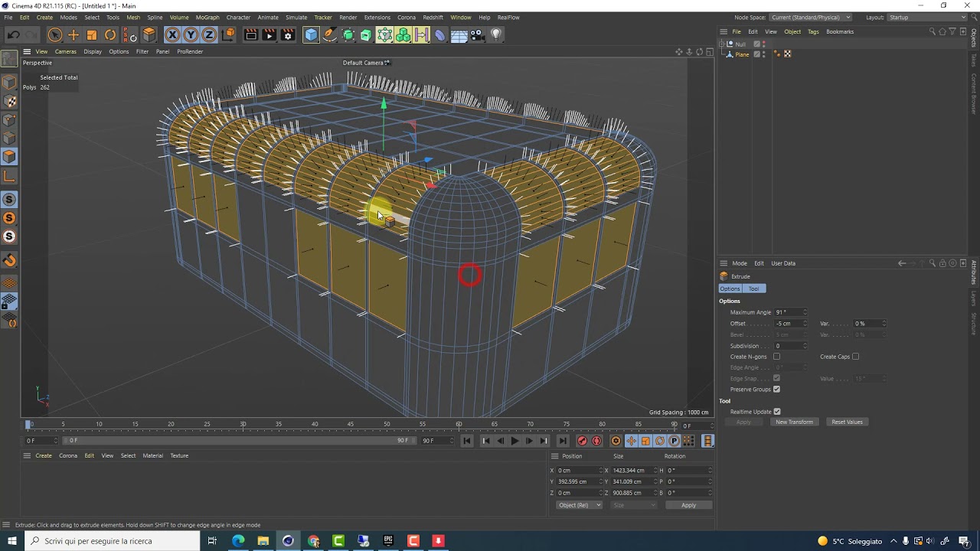Open viewport Display menu

tap(93, 51)
